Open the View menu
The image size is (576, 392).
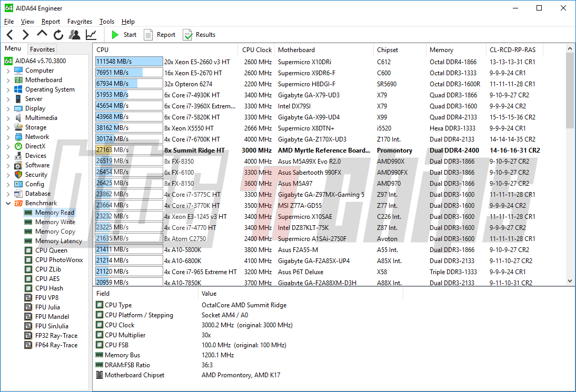pyautogui.click(x=27, y=22)
